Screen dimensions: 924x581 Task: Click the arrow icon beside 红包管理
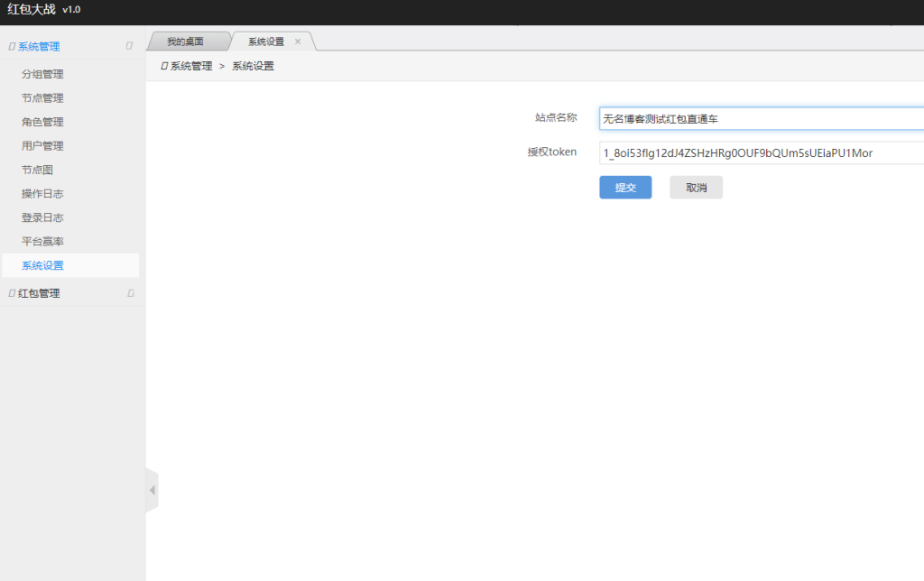click(x=131, y=293)
